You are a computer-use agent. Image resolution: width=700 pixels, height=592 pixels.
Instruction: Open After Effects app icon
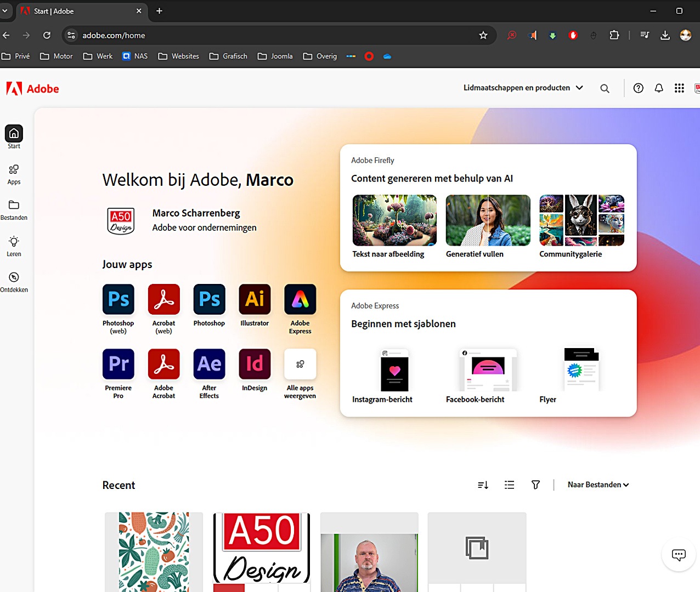[x=209, y=364]
